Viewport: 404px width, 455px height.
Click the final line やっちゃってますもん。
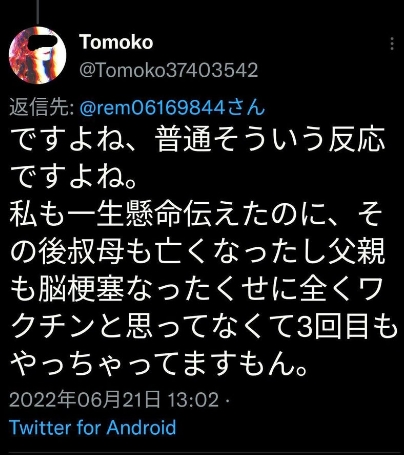coord(158,365)
